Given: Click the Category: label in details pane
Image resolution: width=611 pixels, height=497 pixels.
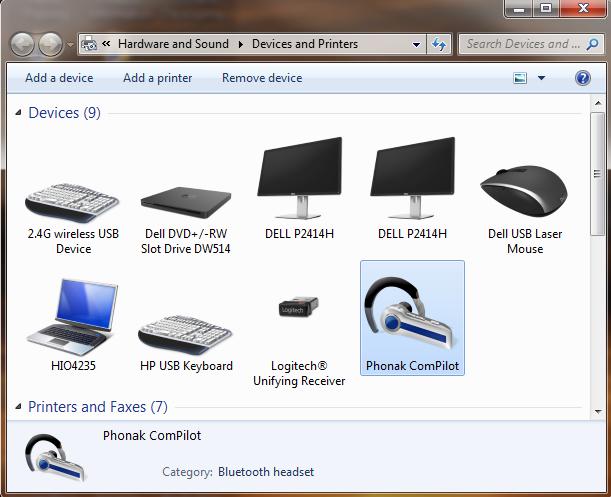Looking at the screenshot, I should click(x=187, y=472).
